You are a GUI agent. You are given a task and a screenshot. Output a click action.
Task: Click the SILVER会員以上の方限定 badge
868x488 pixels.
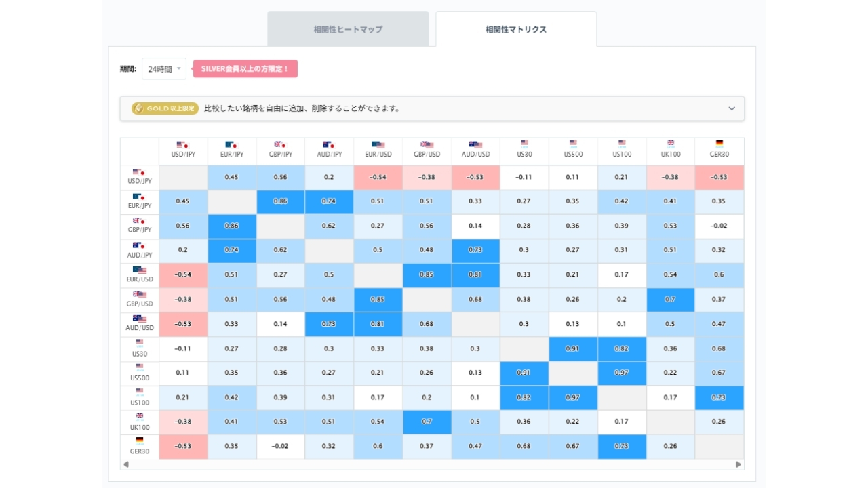click(x=245, y=68)
